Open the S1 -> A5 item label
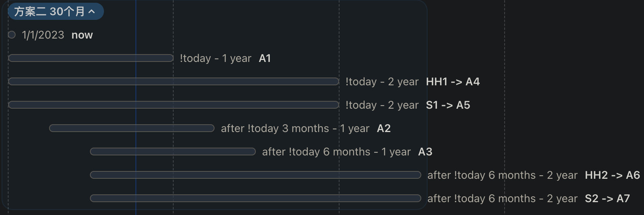644x215 pixels. [x=448, y=105]
